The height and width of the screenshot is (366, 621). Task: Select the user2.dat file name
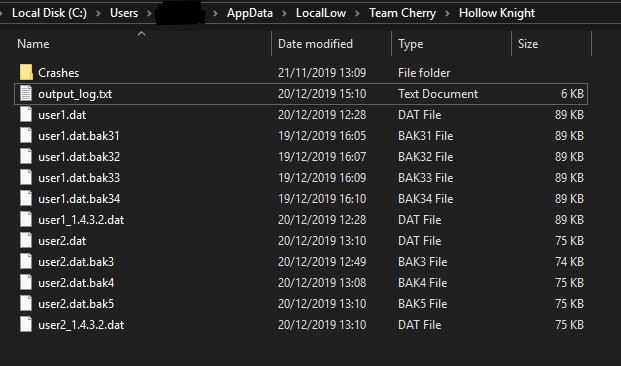[62, 241]
